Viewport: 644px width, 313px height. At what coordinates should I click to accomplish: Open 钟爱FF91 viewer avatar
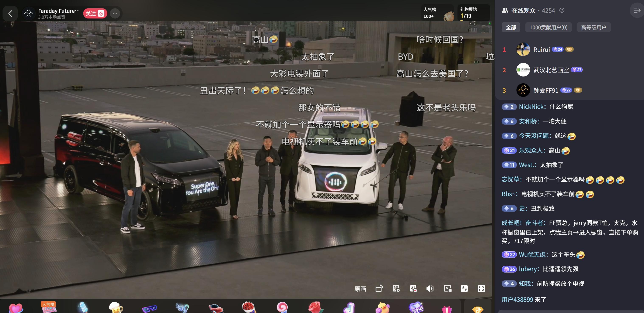pyautogui.click(x=523, y=90)
